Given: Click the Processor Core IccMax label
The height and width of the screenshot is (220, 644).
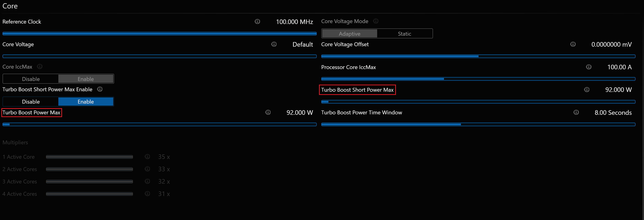Looking at the screenshot, I should (349, 67).
